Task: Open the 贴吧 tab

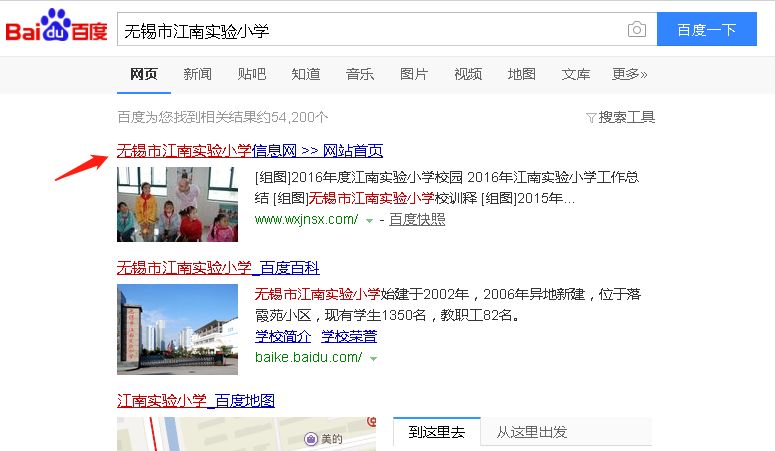Action: [x=252, y=74]
